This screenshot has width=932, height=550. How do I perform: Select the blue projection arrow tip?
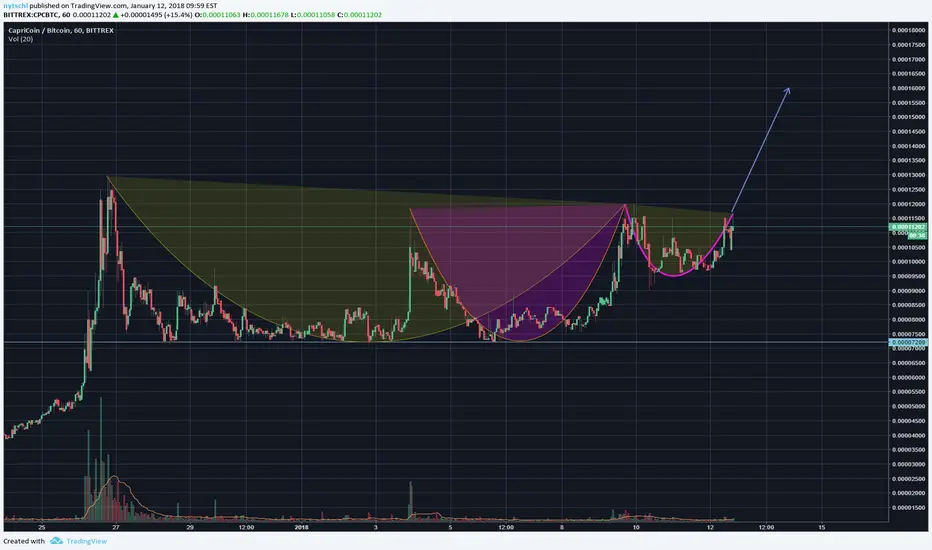(x=788, y=89)
